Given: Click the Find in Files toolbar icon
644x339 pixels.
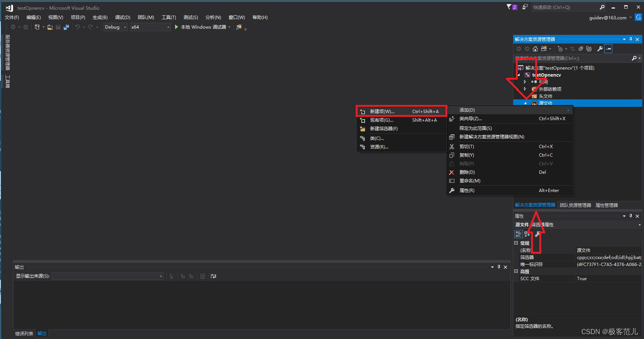Looking at the screenshot, I should pyautogui.click(x=239, y=27).
